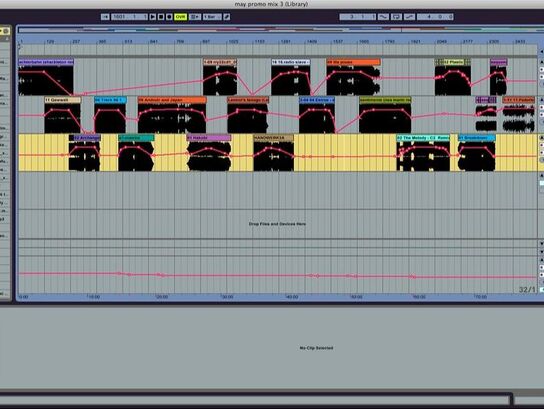Screen dimensions: 544x409
Task: Select the purple first clip on track one
Action: pos(46,62)
